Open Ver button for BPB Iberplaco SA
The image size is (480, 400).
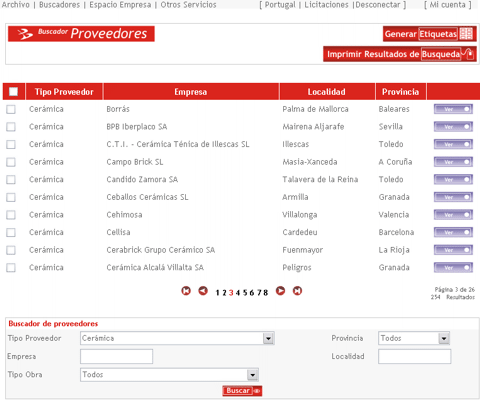point(453,127)
